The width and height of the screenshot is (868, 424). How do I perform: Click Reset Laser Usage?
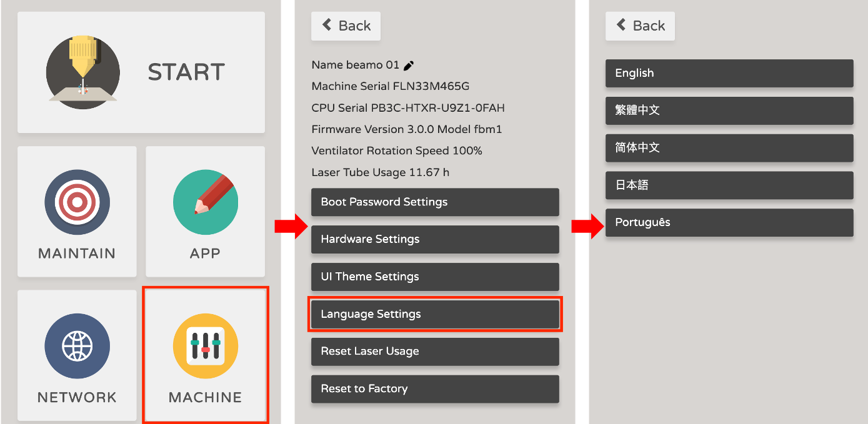[x=435, y=352]
